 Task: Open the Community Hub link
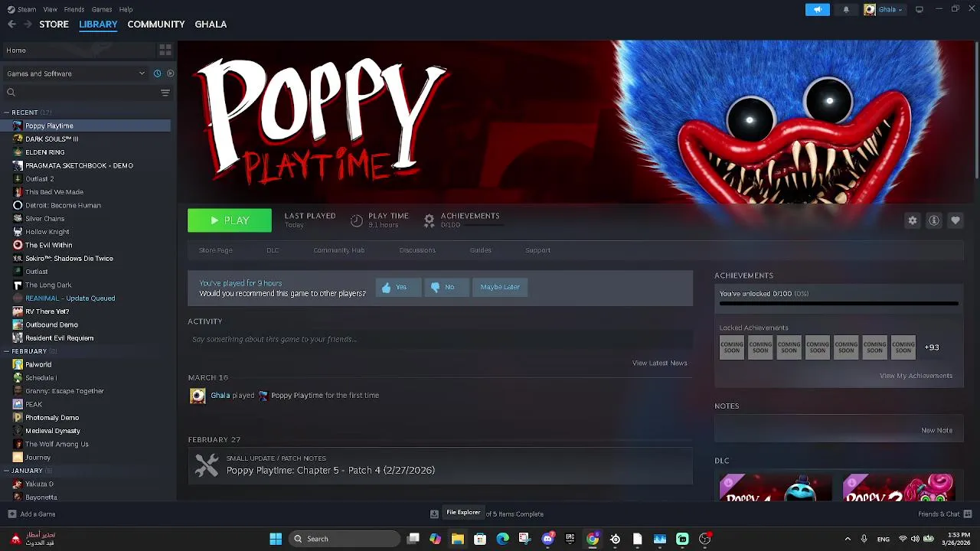(338, 250)
